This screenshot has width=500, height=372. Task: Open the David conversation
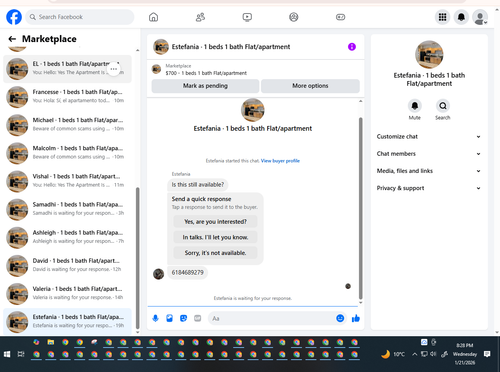click(67, 266)
